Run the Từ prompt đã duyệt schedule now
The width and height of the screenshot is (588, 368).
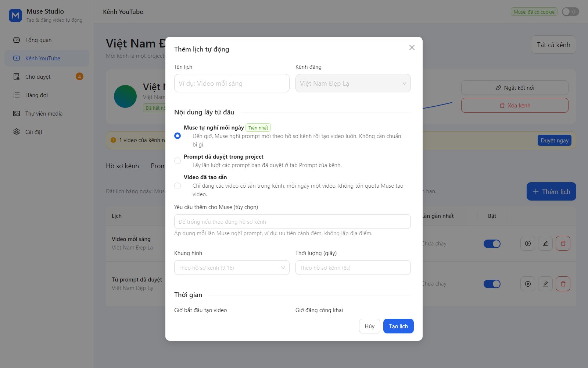(x=528, y=284)
